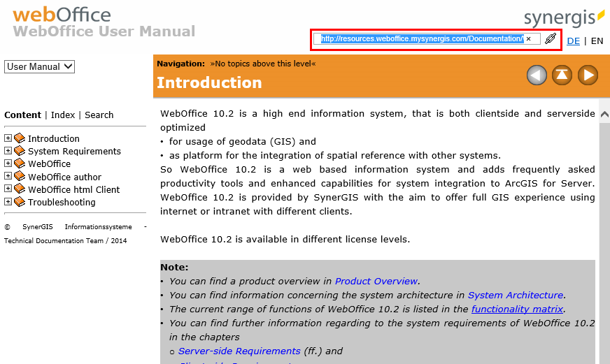Viewport: 610px width, 364px height.
Task: Select Introduction in the contents tree
Action: [x=54, y=139]
